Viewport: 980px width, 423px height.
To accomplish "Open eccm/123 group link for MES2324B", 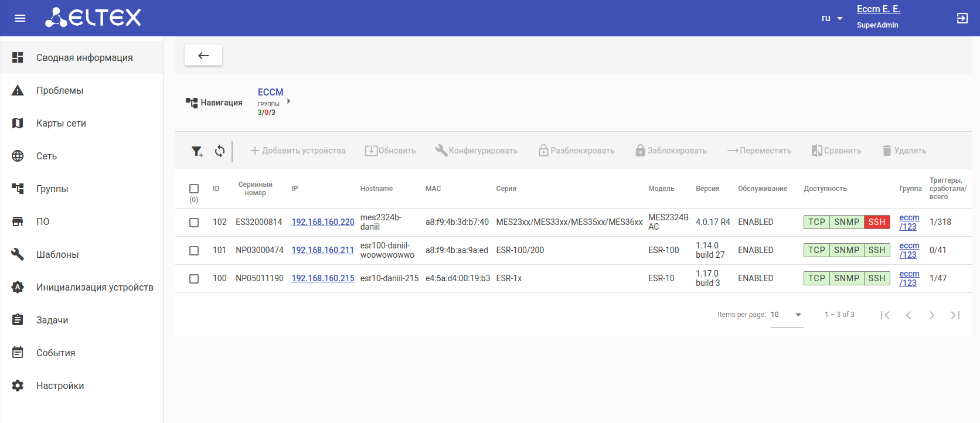I will click(x=909, y=222).
